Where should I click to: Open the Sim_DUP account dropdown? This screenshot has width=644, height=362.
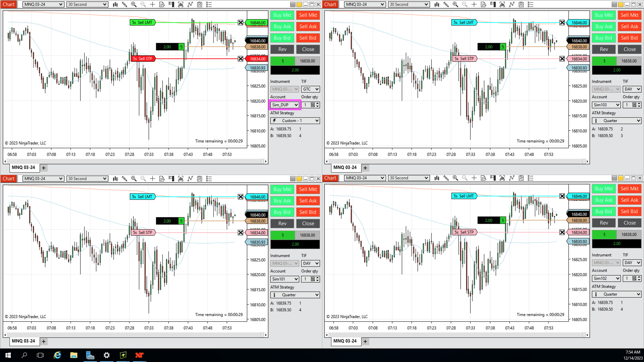pyautogui.click(x=284, y=105)
